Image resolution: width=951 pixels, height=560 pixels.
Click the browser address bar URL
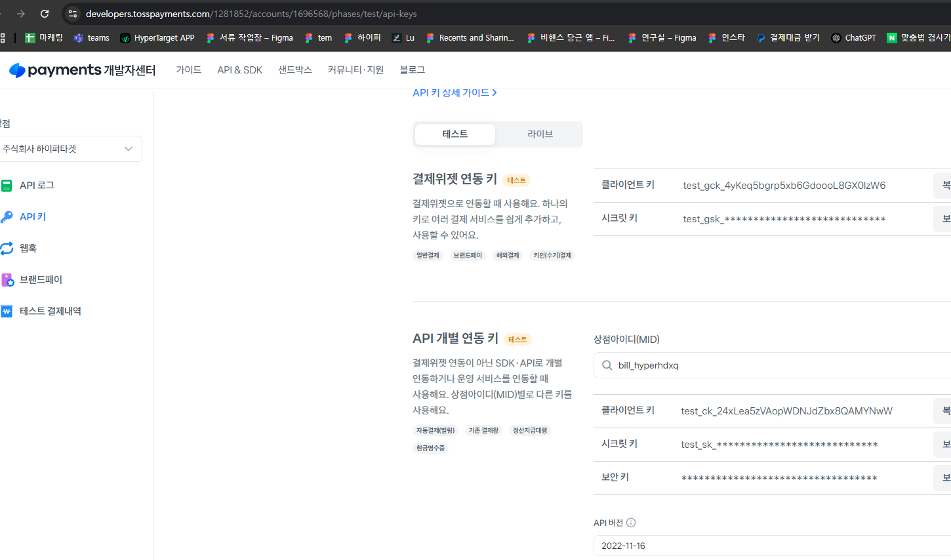click(x=251, y=14)
